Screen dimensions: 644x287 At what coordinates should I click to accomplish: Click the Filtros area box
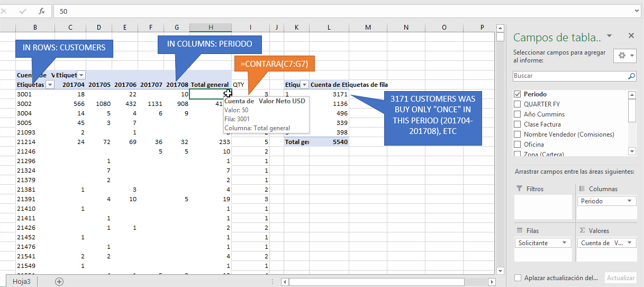542,208
